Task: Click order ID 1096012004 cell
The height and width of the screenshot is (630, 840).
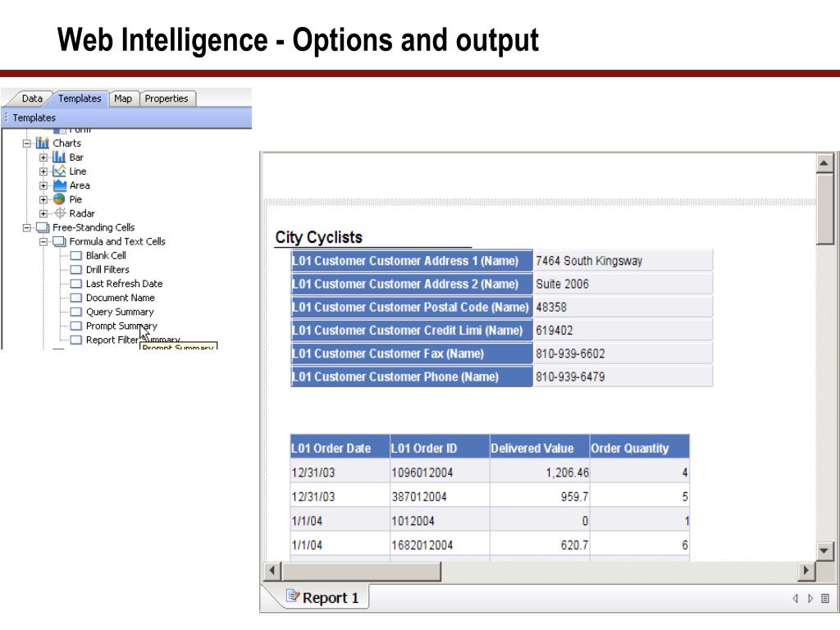Action: 440,472
